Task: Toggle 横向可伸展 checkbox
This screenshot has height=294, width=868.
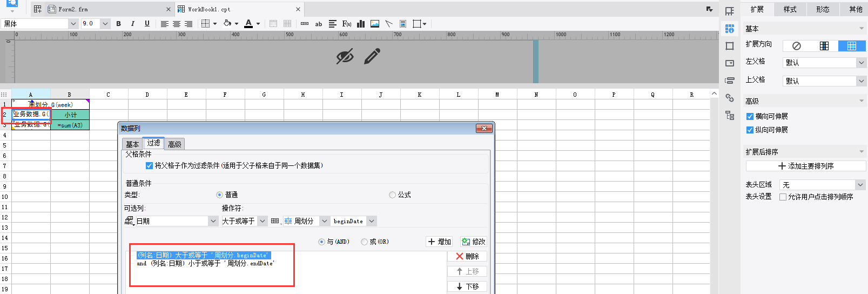Action: tap(750, 117)
